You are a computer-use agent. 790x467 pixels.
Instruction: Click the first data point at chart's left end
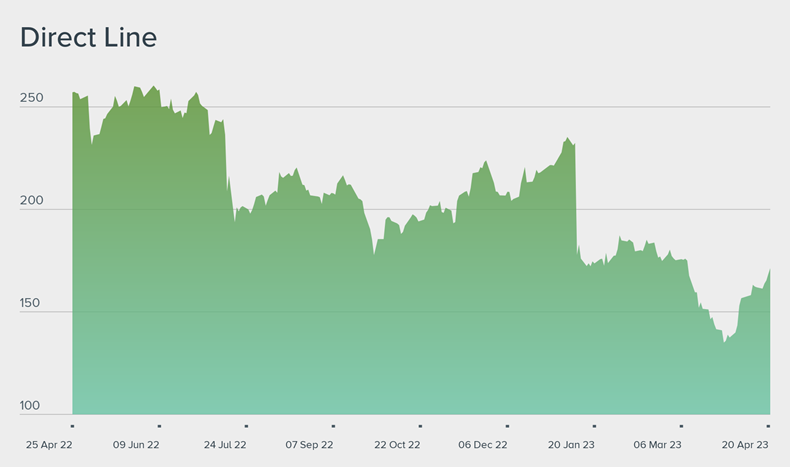click(73, 93)
